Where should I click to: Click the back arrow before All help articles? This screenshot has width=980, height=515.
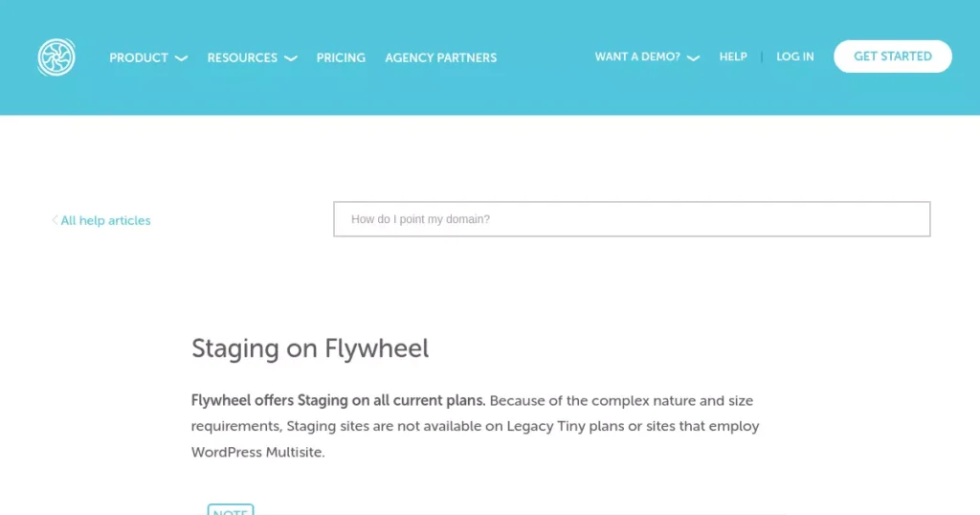pos(55,220)
